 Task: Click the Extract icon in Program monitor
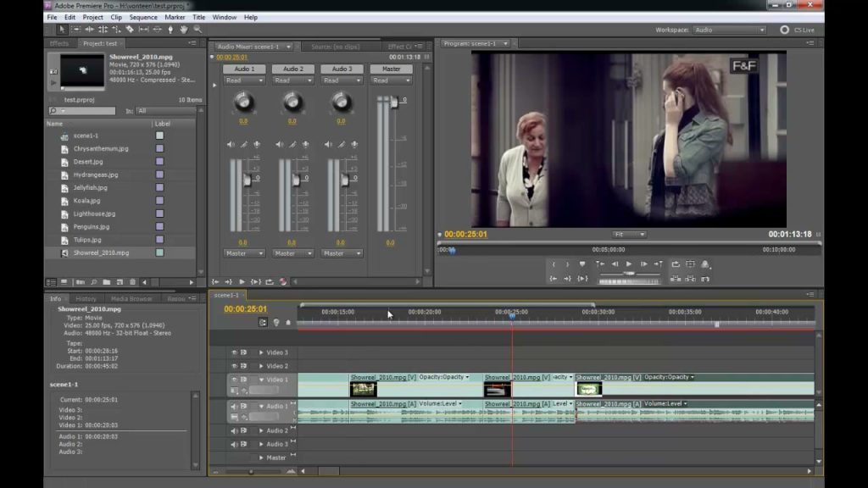coord(690,279)
